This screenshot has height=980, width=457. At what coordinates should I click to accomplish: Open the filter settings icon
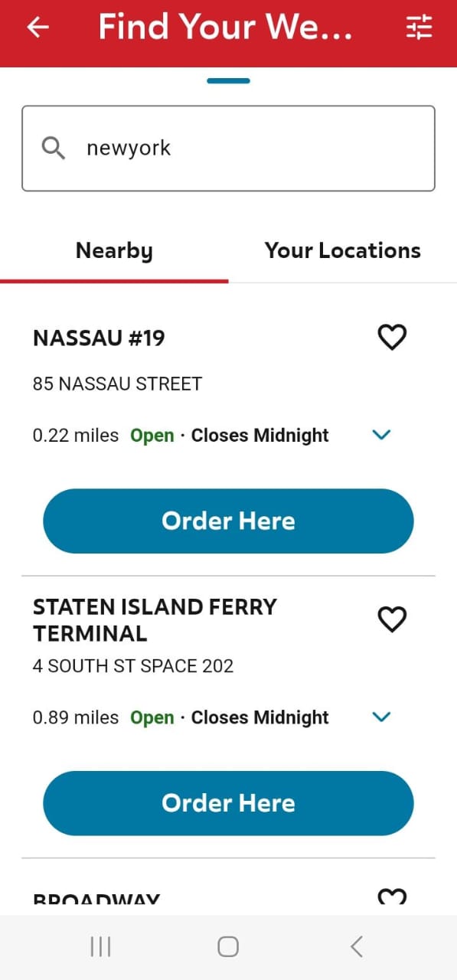(419, 28)
